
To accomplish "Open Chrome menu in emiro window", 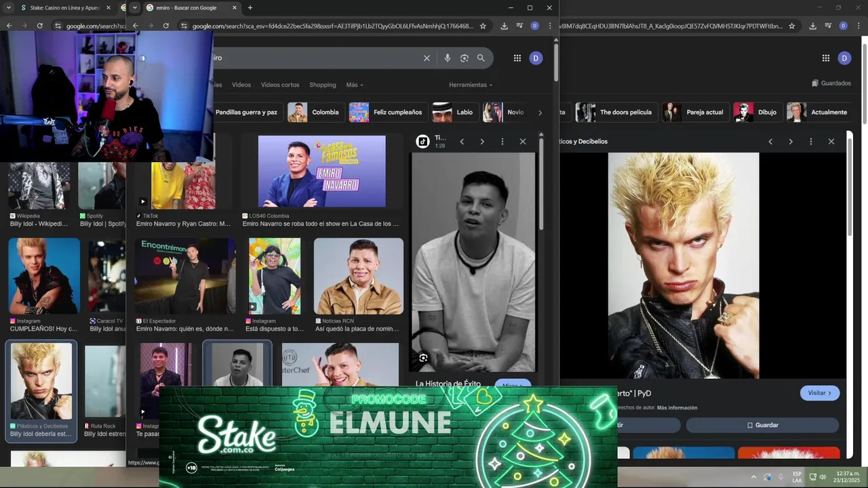I will click(550, 26).
